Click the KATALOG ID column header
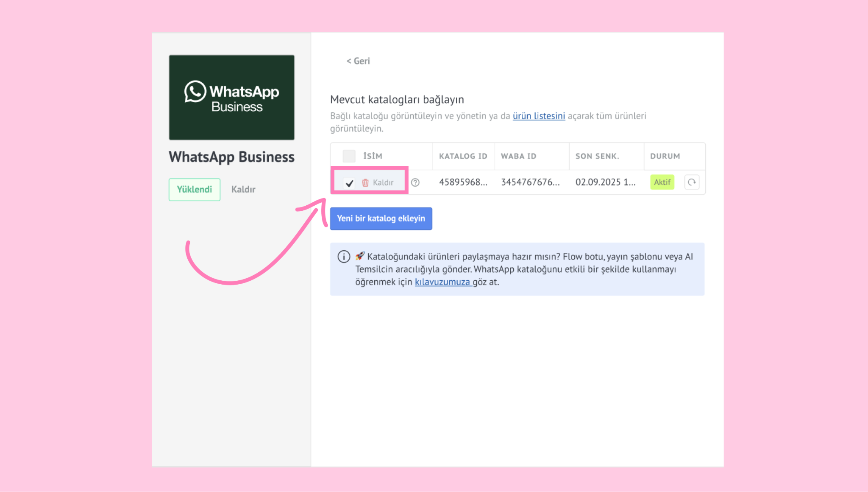This screenshot has width=868, height=492. 463,156
